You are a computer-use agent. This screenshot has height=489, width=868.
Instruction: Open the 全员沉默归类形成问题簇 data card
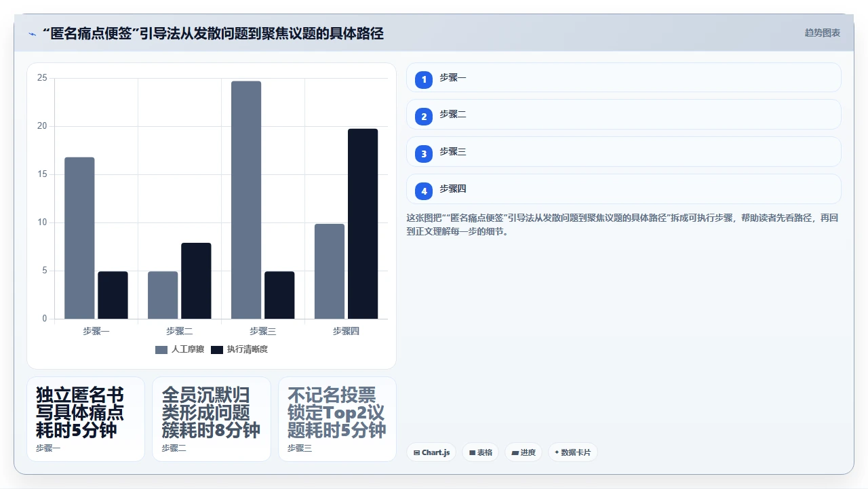[x=212, y=419]
